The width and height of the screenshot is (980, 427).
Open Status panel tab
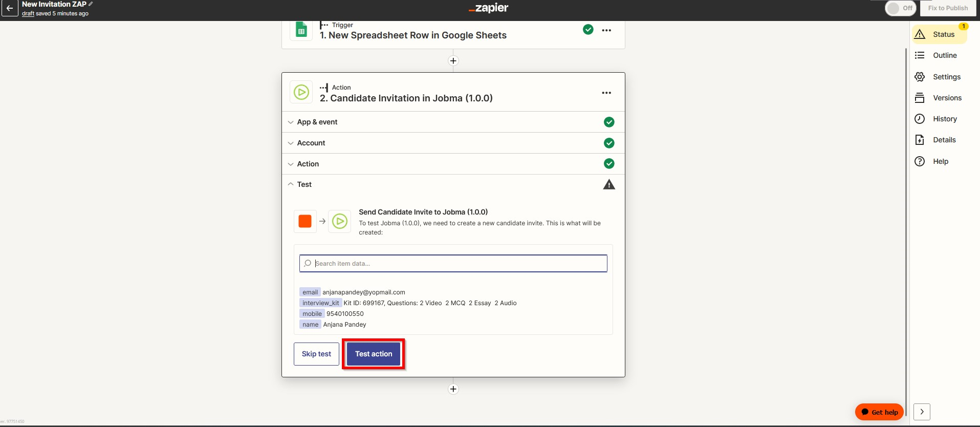[940, 34]
